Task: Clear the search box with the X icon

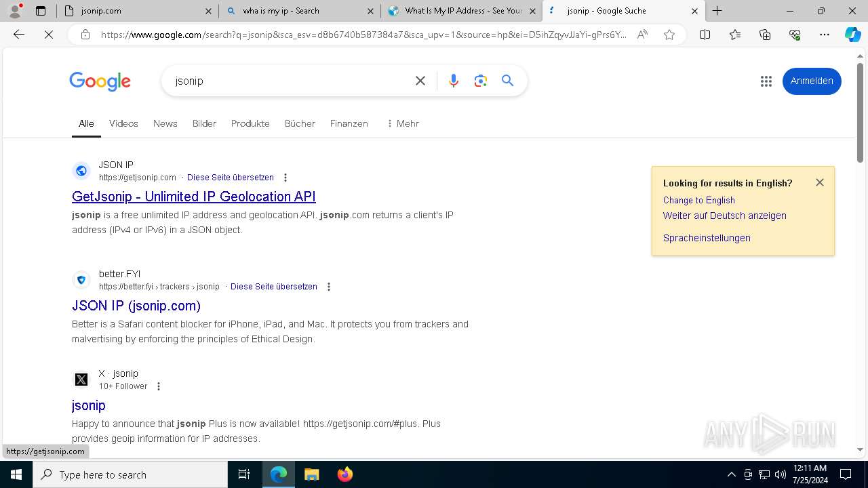Action: click(420, 81)
